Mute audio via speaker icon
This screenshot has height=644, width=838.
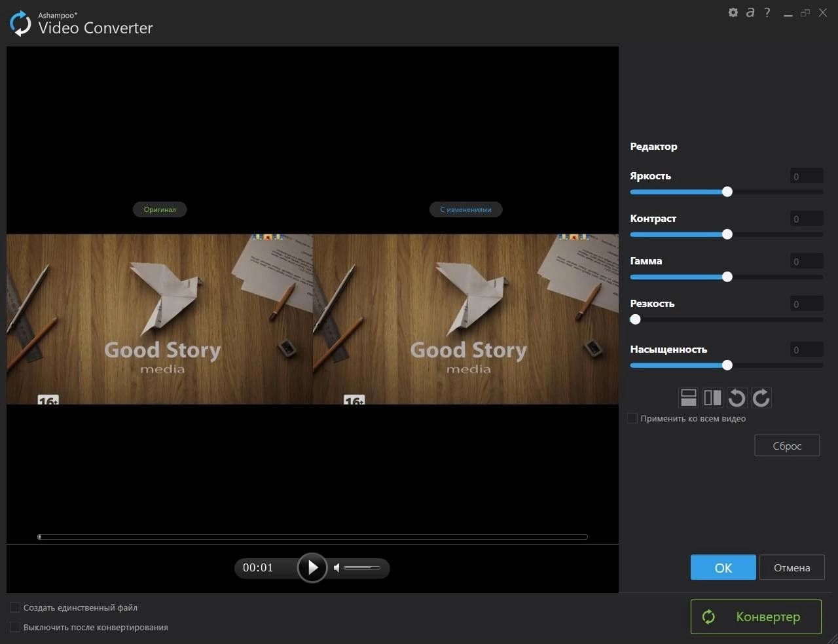click(x=337, y=567)
